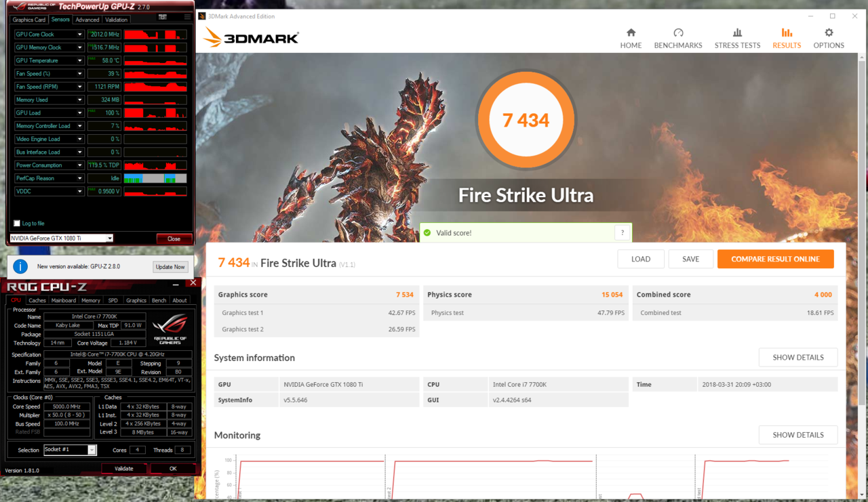868x502 pixels.
Task: Open GPU Temperature sensor dropdown
Action: click(79, 60)
